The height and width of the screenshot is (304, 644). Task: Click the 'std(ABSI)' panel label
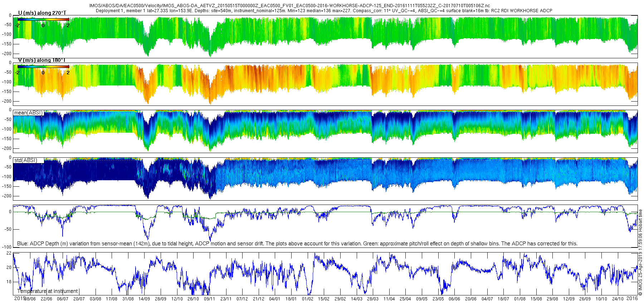tap(26, 160)
